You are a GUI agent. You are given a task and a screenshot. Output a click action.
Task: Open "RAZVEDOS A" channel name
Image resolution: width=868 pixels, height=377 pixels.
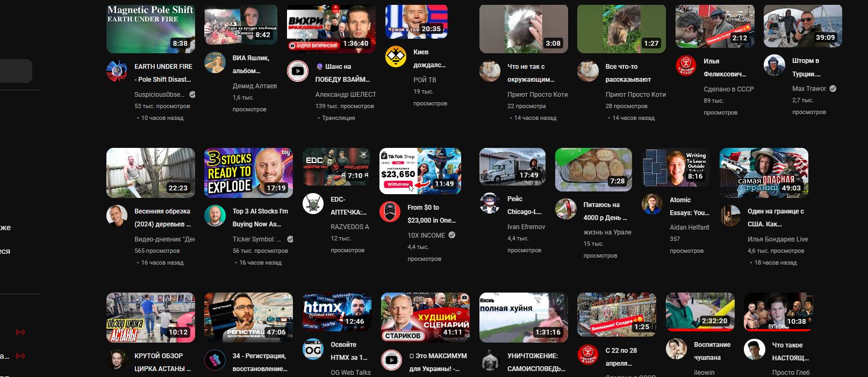(350, 226)
